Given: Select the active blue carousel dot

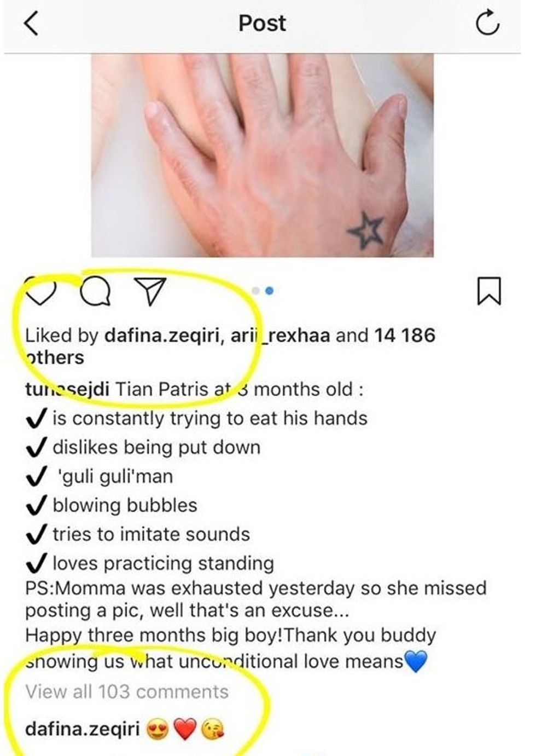Looking at the screenshot, I should point(269,291).
